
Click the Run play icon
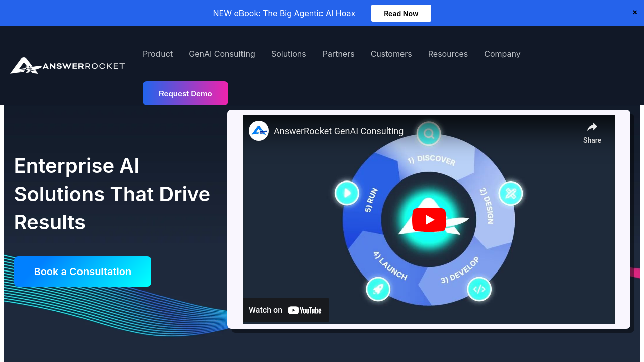(347, 193)
